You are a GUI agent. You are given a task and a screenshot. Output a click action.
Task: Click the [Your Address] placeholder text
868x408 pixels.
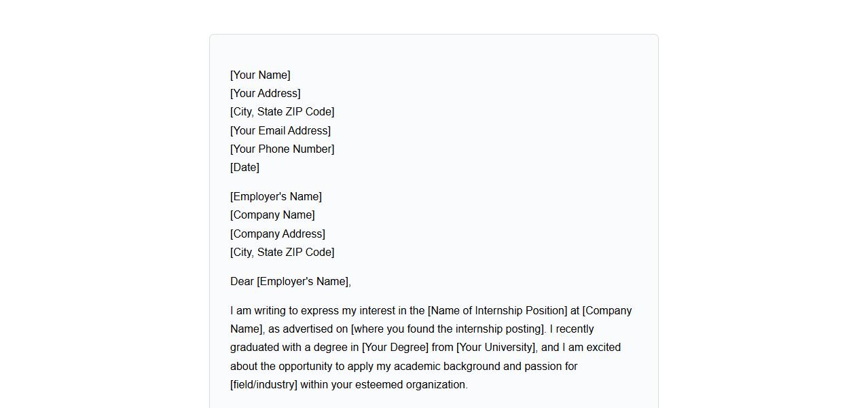[x=265, y=94]
